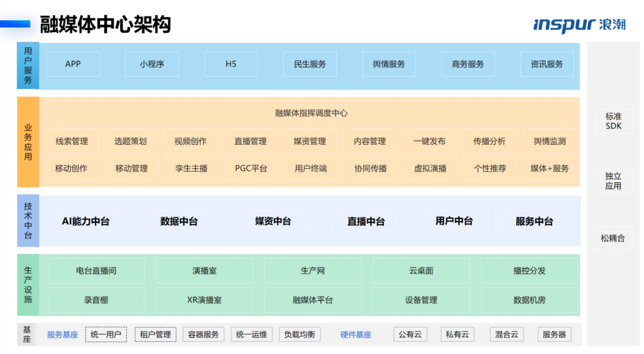Click the 融媒体指挥调度中心 banner
Image resolution: width=644 pixels, height=354 pixels.
311,113
